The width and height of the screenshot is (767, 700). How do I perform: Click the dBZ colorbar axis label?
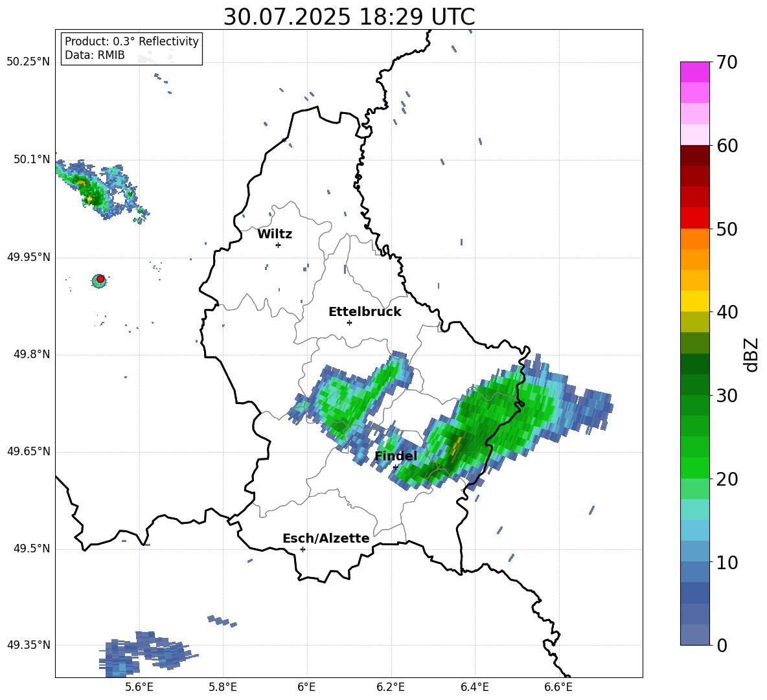751,354
